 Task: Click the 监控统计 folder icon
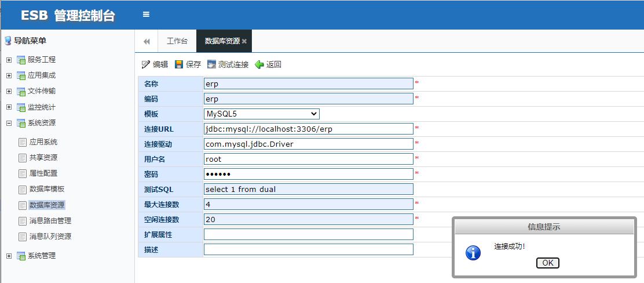pyautogui.click(x=21, y=108)
